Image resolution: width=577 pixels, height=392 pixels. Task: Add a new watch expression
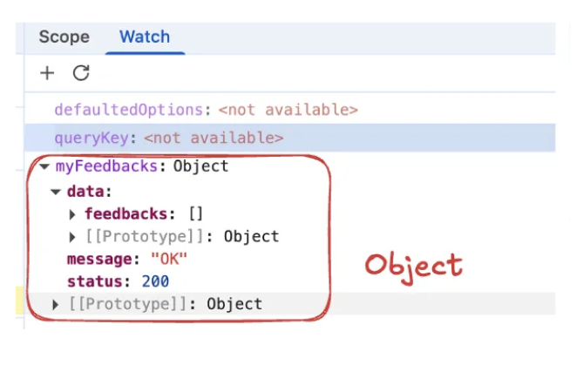pyautogui.click(x=47, y=73)
